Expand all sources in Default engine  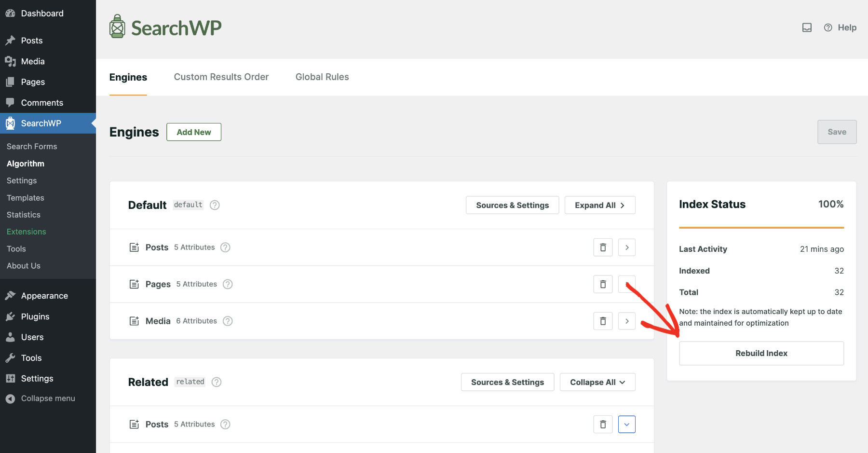point(600,205)
